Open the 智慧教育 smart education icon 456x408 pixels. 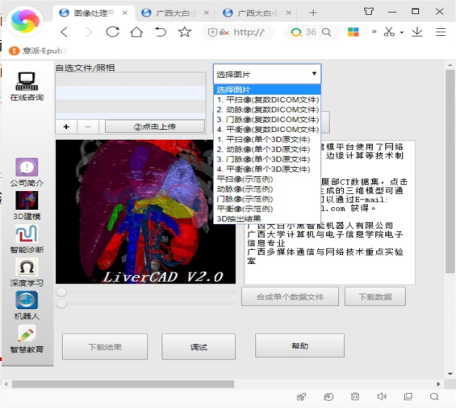[x=27, y=333]
